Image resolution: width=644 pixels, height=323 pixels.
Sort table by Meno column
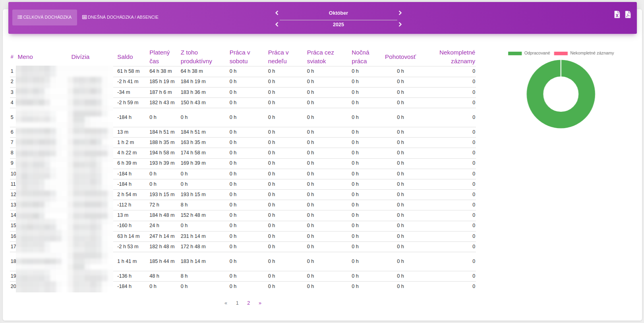pyautogui.click(x=25, y=57)
